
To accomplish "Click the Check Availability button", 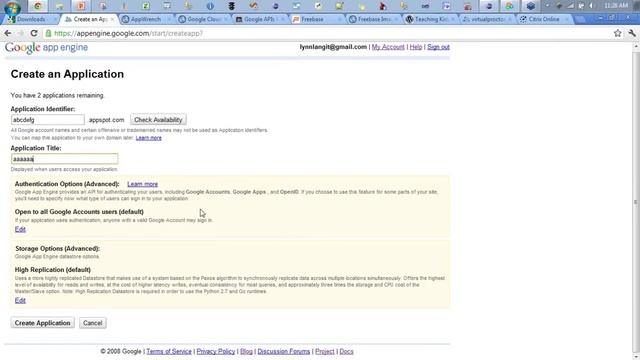I will click(x=158, y=120).
